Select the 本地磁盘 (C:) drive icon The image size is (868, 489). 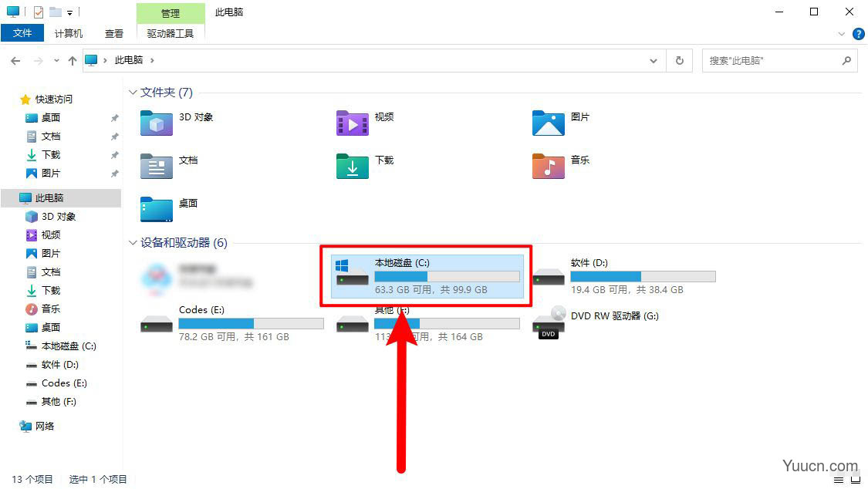pos(352,273)
